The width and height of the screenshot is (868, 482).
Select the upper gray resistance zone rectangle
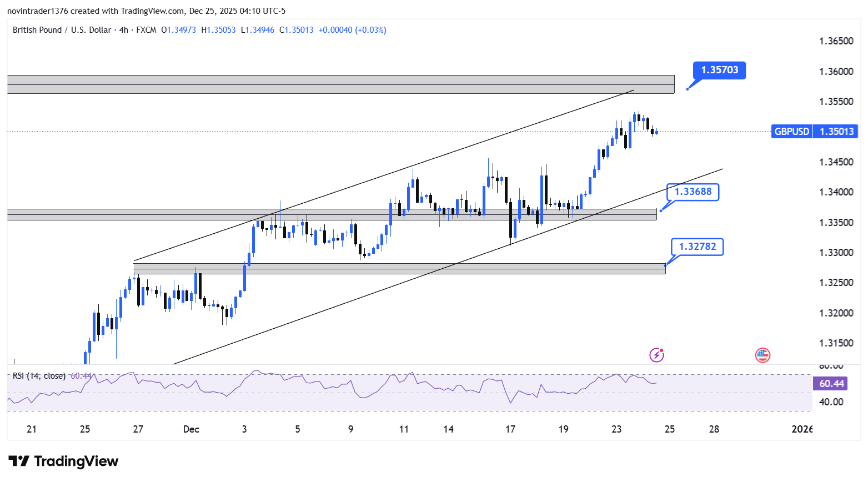pyautogui.click(x=333, y=84)
